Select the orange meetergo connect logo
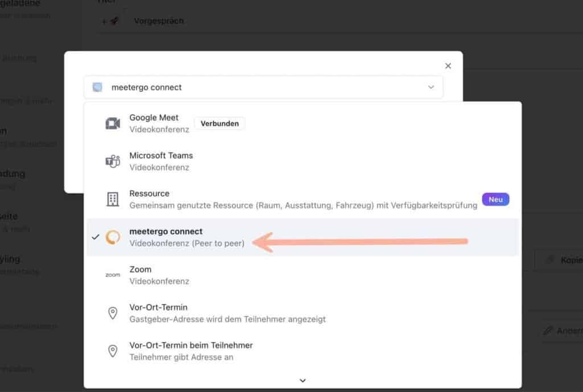 (x=112, y=237)
